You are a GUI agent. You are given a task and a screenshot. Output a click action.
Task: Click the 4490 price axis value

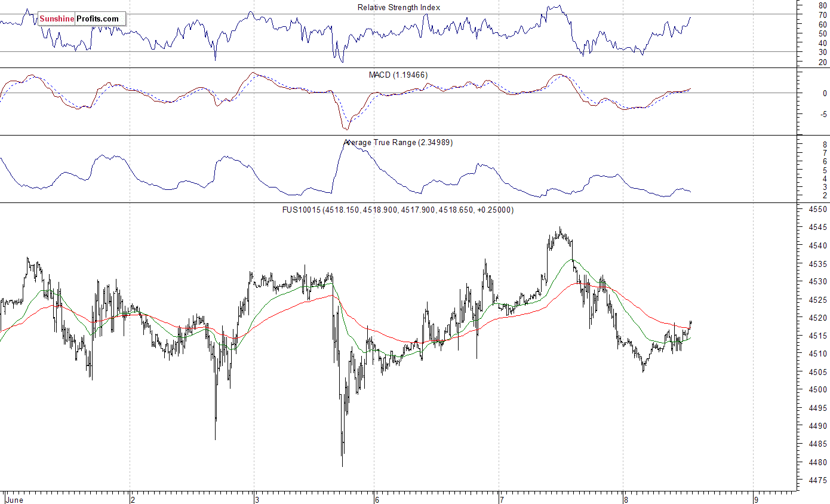pos(818,426)
